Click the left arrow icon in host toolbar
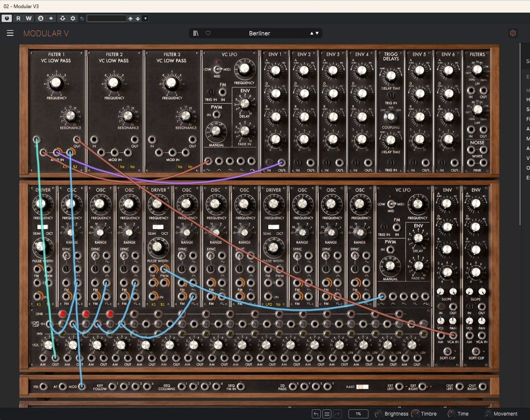530x420 pixels. click(x=51, y=18)
